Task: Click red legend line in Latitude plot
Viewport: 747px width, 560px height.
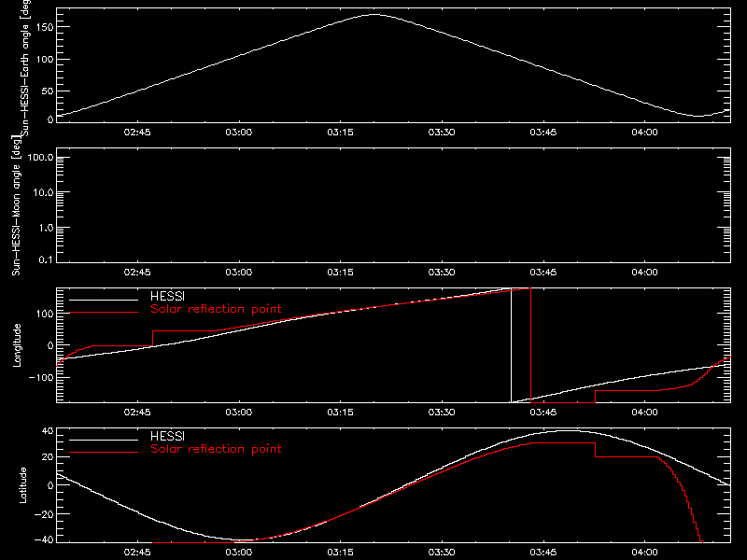Action: click(104, 453)
